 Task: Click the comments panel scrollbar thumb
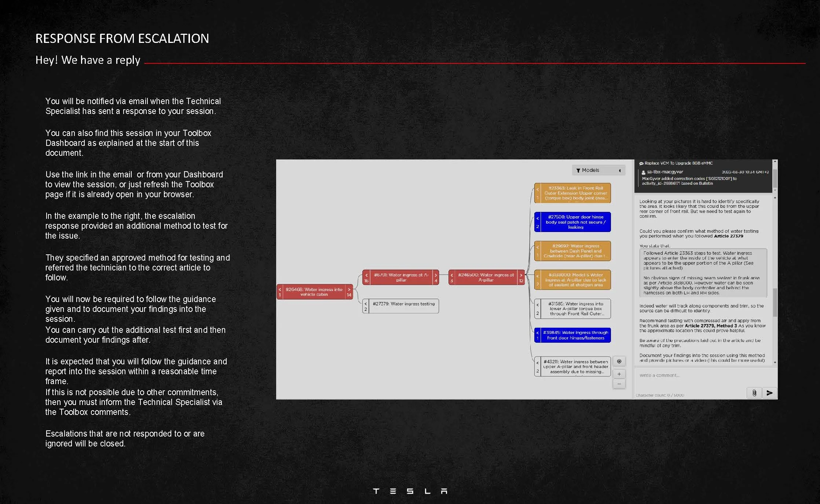[775, 302]
